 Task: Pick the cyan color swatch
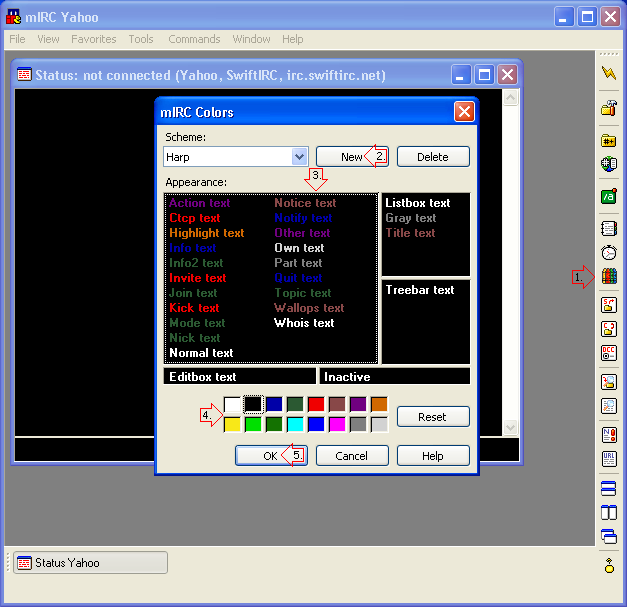[x=295, y=425]
